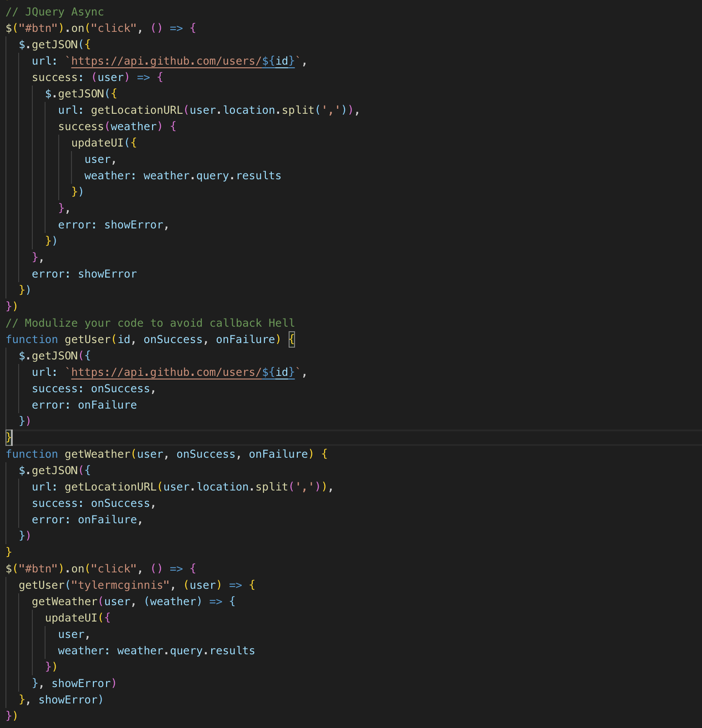Click the onSuccess parameter in getWeather's declaration
The width and height of the screenshot is (702, 728).
coord(206,454)
